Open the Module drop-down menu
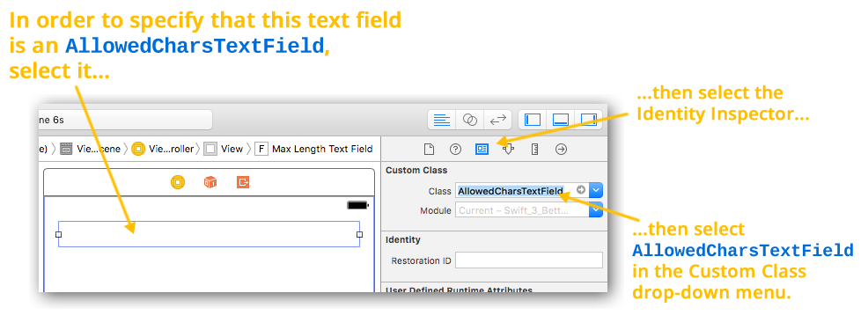 click(x=596, y=210)
